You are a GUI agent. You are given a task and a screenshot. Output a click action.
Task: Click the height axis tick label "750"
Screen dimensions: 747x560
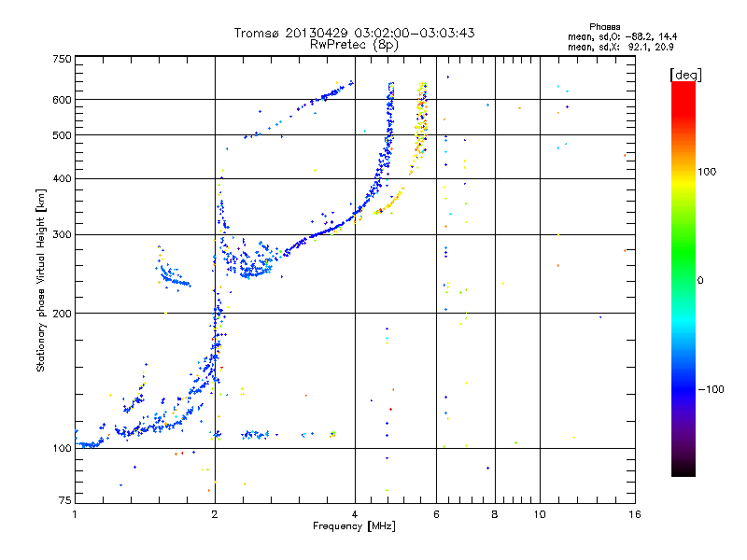pos(62,59)
